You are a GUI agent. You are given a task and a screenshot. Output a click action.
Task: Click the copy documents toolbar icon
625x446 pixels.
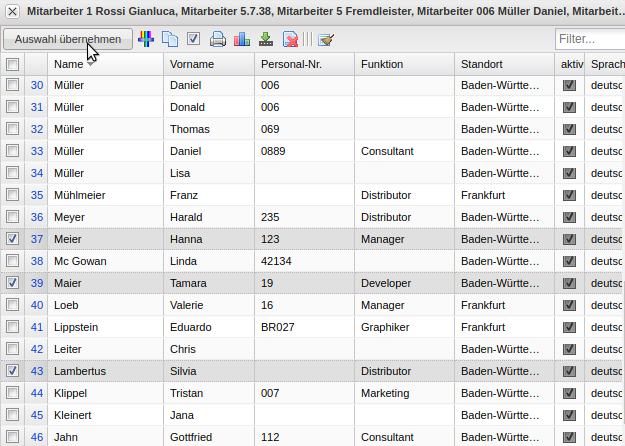coord(170,39)
